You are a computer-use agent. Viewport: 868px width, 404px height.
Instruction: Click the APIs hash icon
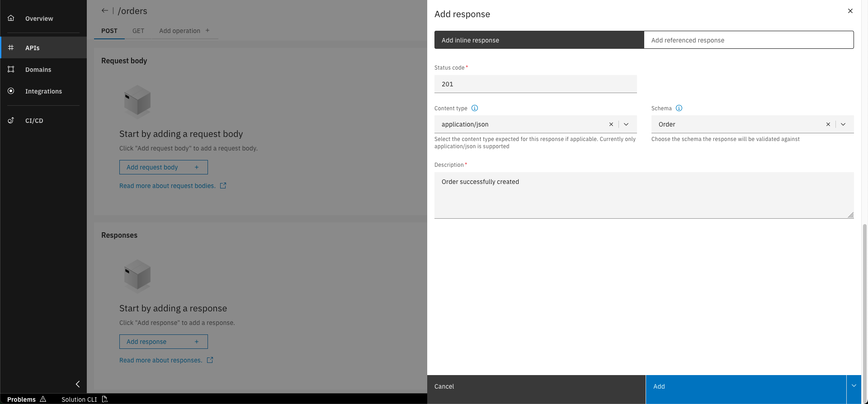(11, 47)
